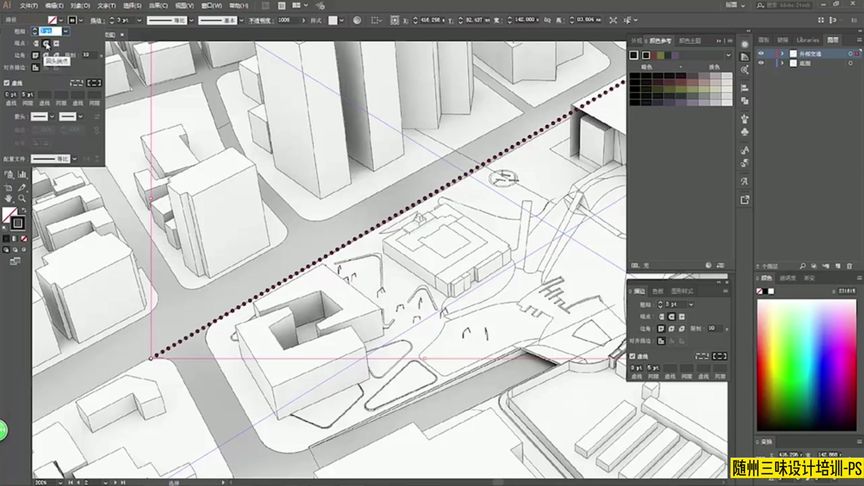Pick a color from the spectrum picker
The image size is (864, 486).
click(x=806, y=365)
